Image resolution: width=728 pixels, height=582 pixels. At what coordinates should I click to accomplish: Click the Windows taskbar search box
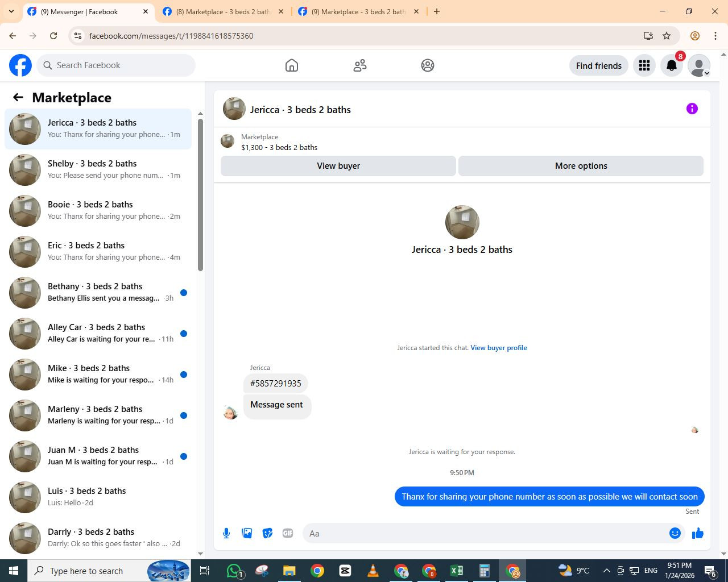[x=109, y=571]
